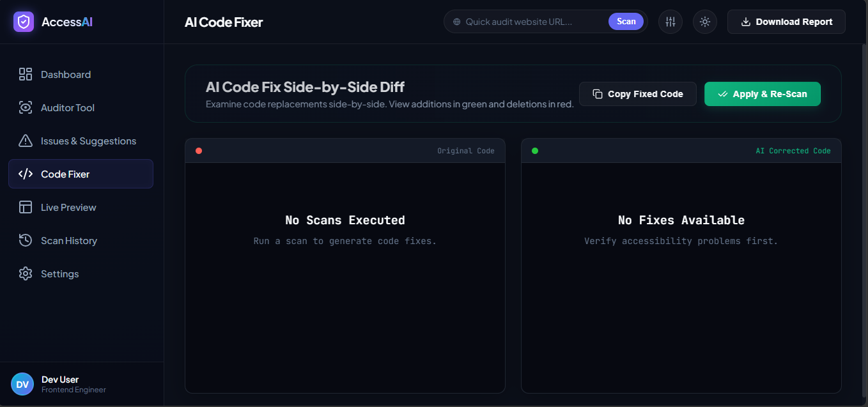Click the Copy Fixed Code button

(638, 94)
